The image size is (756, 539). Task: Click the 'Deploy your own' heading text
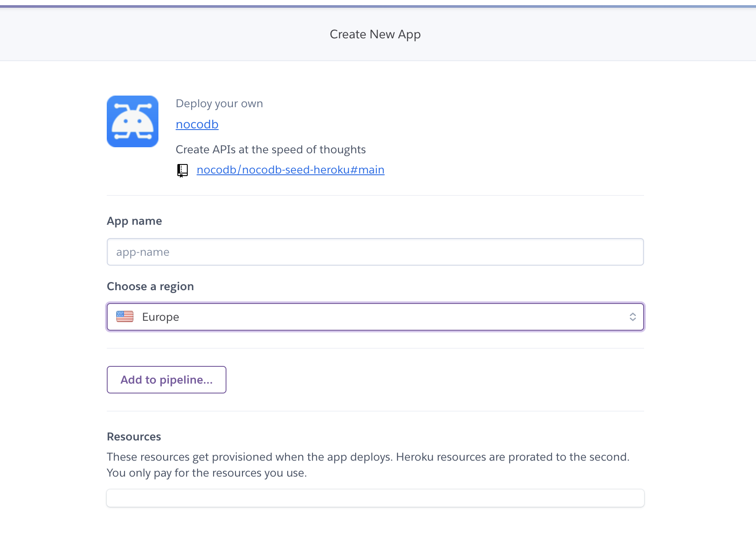point(219,103)
